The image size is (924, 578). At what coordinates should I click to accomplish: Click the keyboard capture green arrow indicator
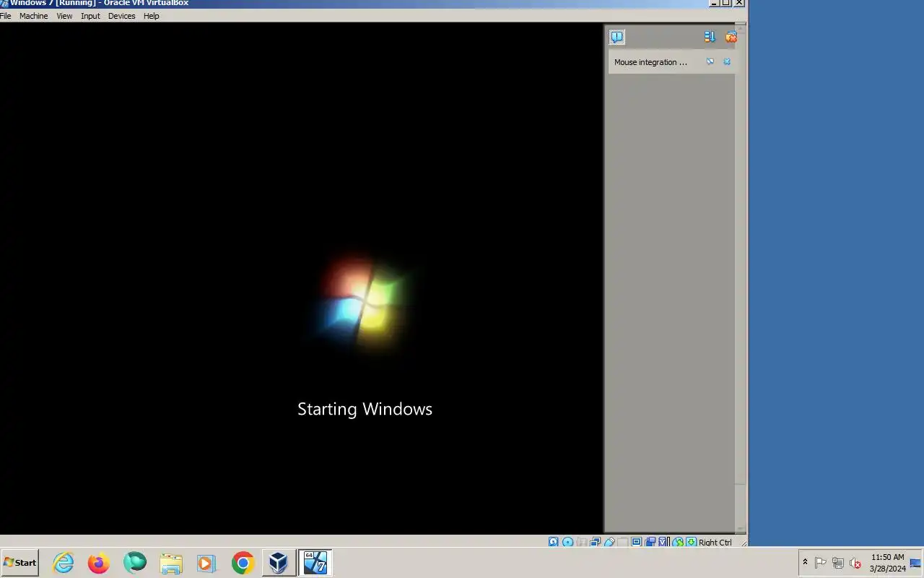click(x=691, y=542)
